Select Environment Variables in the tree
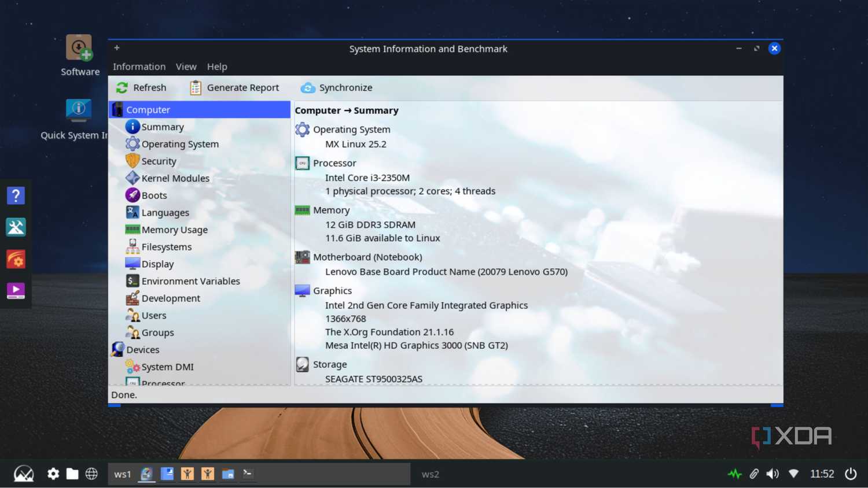The width and height of the screenshot is (868, 488). pos(190,281)
